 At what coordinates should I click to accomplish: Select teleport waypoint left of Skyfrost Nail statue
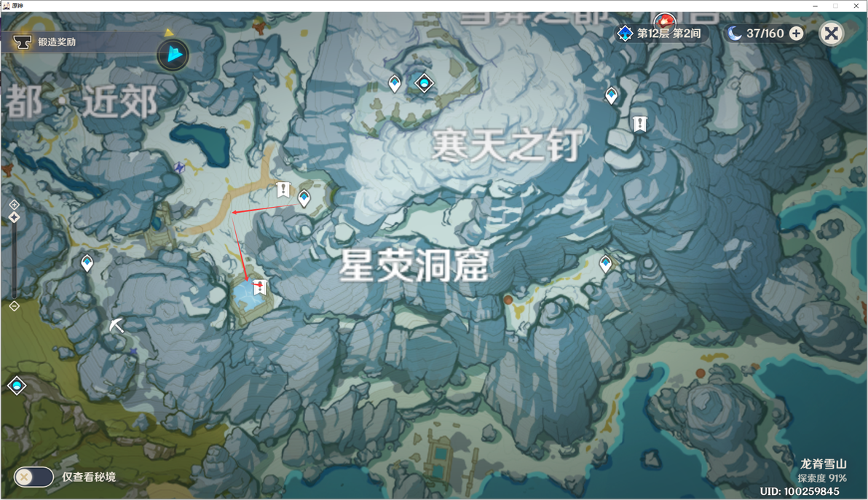point(394,85)
